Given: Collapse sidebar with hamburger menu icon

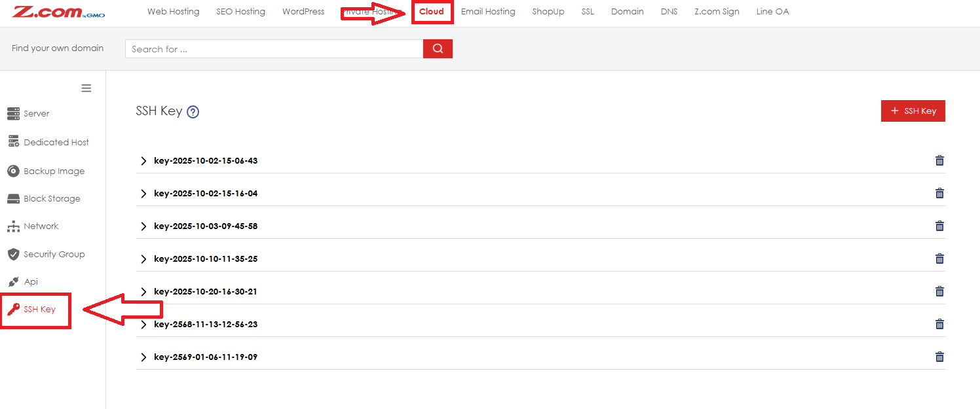Looking at the screenshot, I should [86, 88].
